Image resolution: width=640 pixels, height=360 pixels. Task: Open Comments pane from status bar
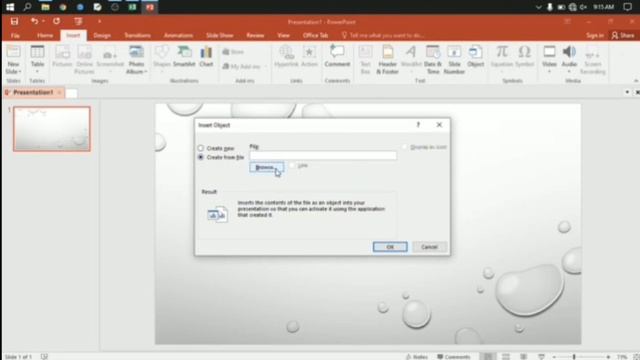[x=454, y=356]
